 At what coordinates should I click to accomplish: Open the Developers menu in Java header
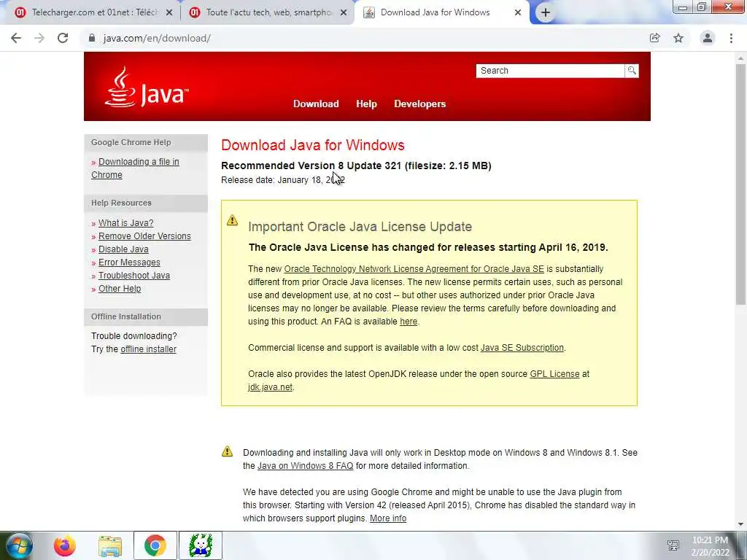pos(419,104)
